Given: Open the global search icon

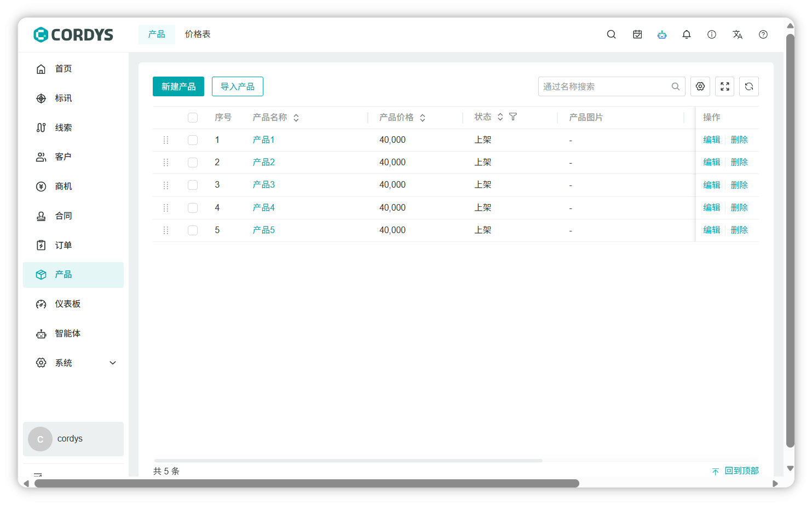Looking at the screenshot, I should point(612,34).
